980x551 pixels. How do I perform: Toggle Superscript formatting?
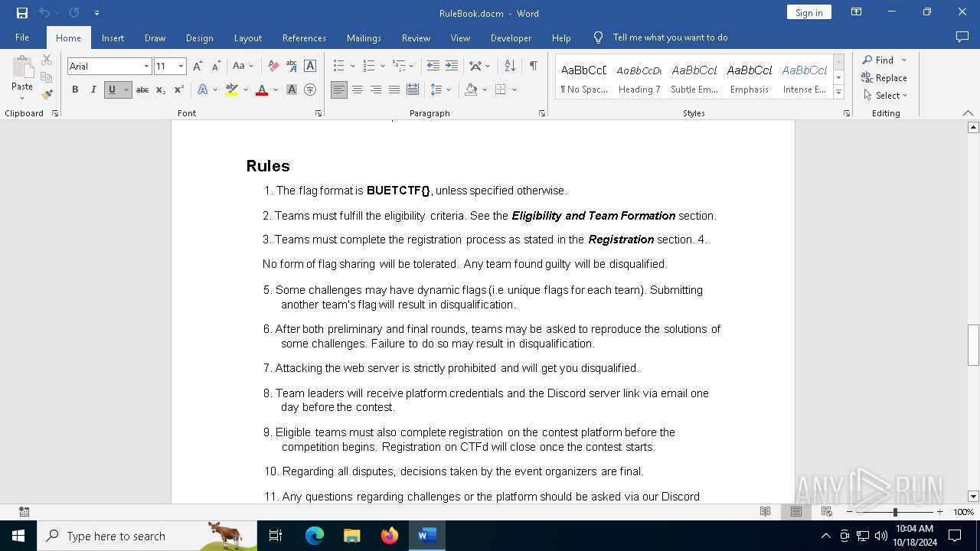179,90
